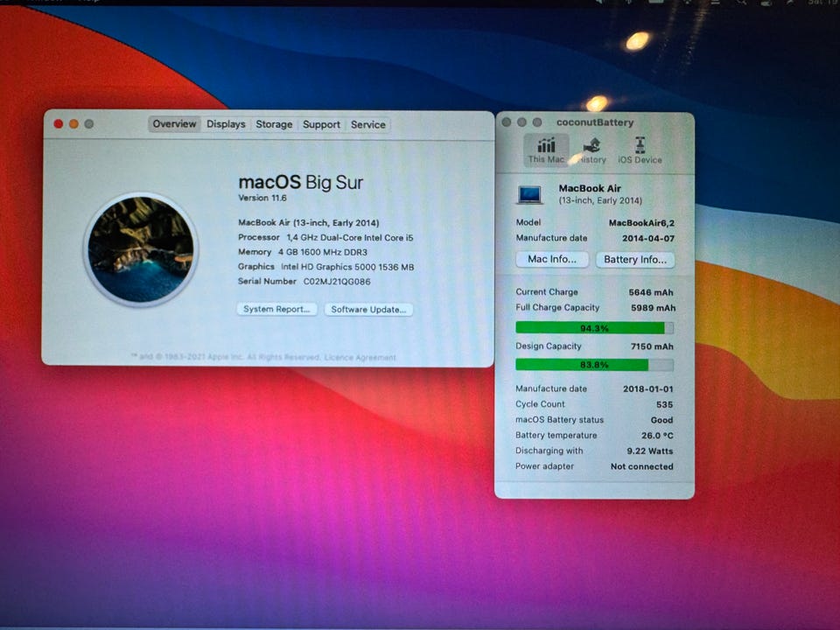Close the coconutBattery window

(507, 122)
